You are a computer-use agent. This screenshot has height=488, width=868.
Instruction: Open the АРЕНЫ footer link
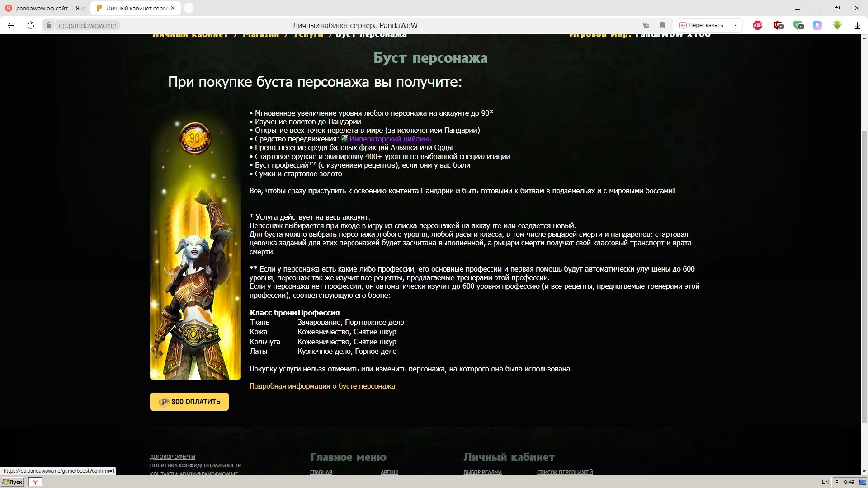(x=389, y=472)
